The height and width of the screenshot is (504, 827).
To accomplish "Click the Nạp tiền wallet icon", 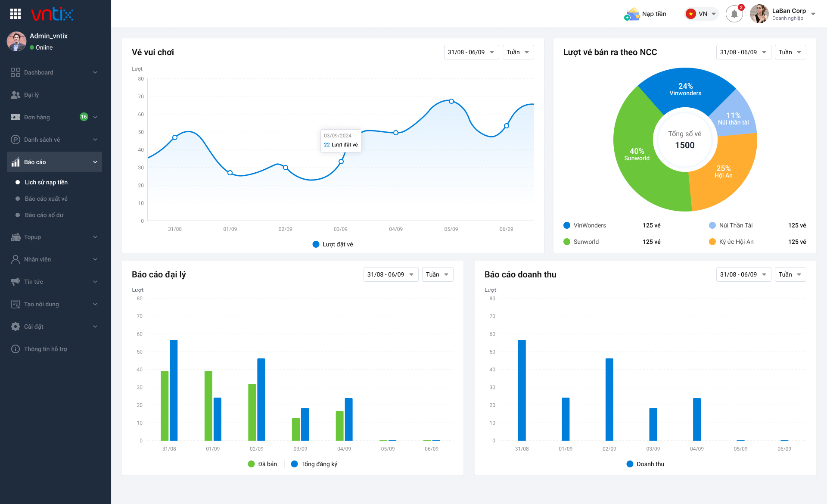I will click(x=632, y=14).
